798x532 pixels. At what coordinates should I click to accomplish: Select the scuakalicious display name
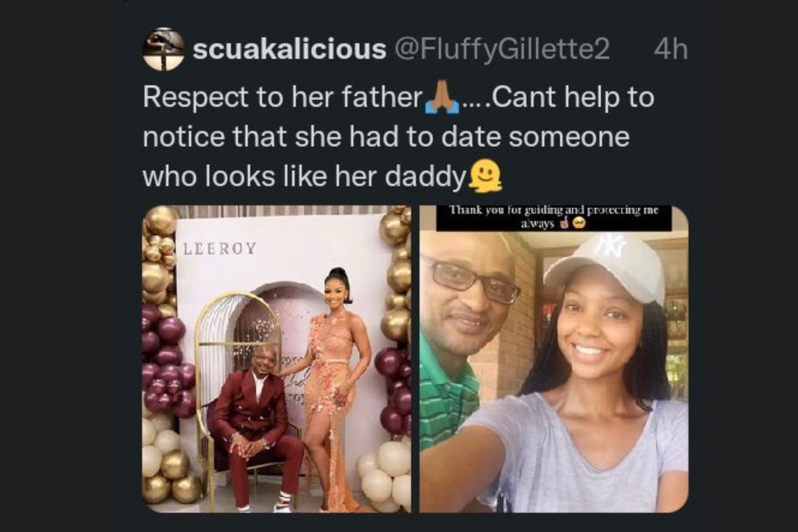tap(289, 49)
